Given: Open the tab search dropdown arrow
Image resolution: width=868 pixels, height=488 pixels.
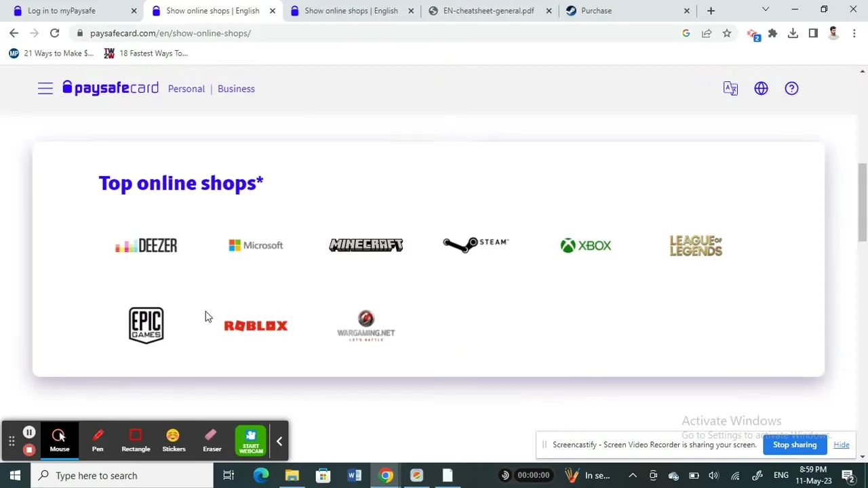Looking at the screenshot, I should point(766,9).
